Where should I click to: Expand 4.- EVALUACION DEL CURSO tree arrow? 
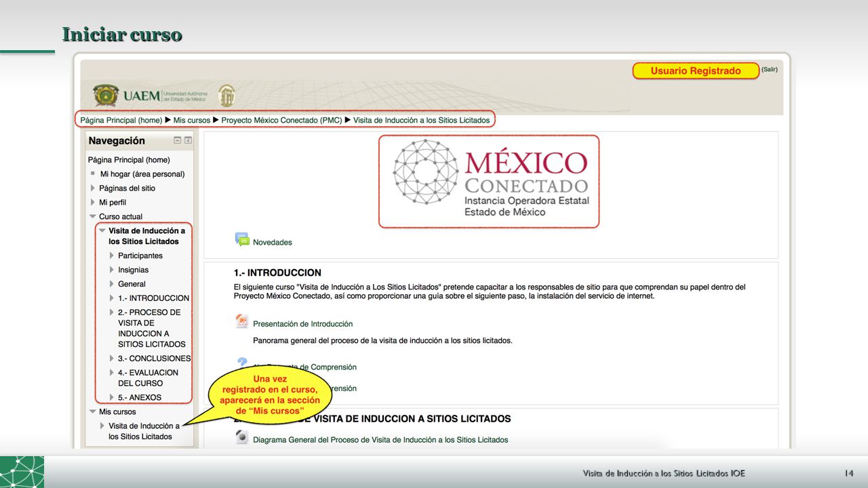click(112, 373)
